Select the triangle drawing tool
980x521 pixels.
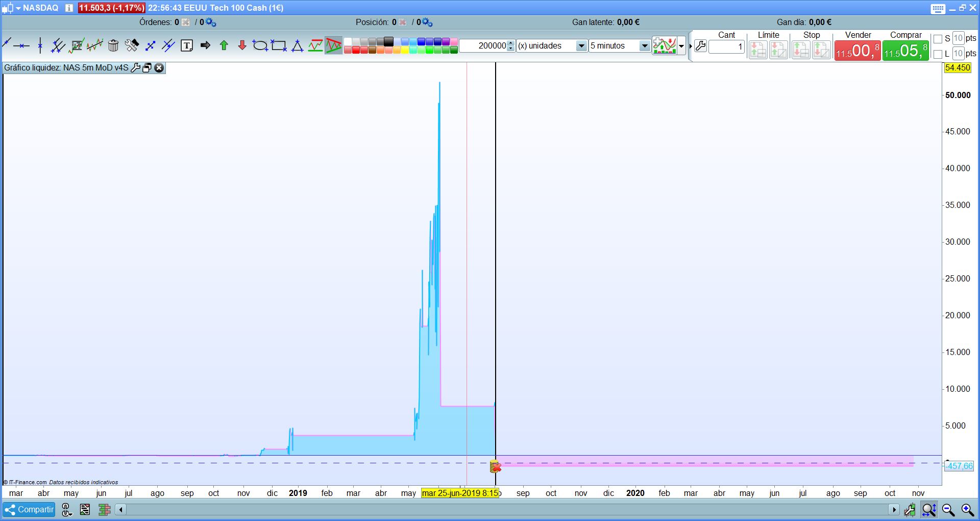297,45
